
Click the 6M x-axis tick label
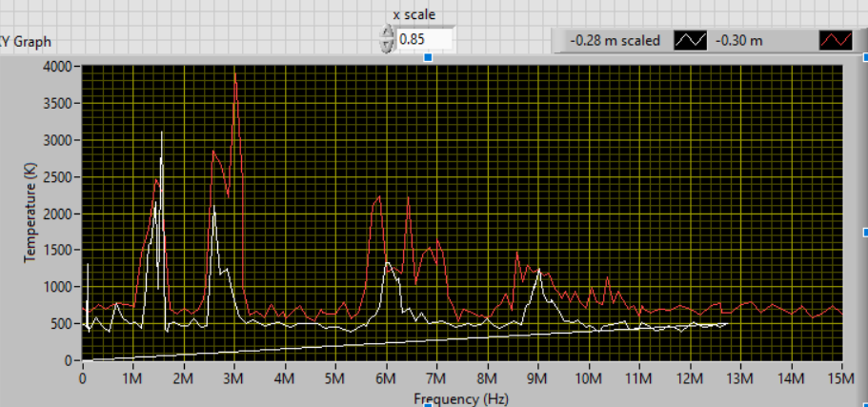pyautogui.click(x=386, y=378)
